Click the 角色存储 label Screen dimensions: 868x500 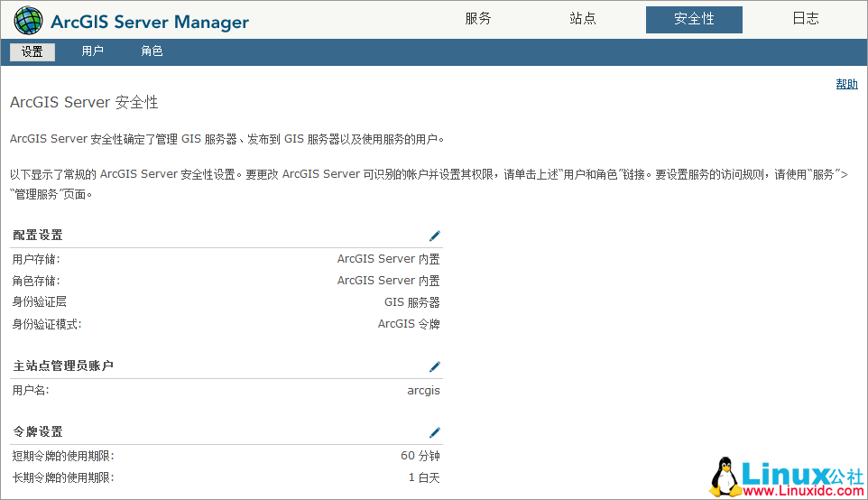coord(36,281)
